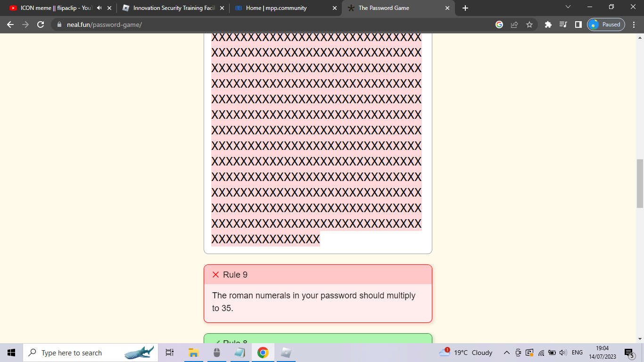The height and width of the screenshot is (362, 644).
Task: Click the Meet Now camera tray icon
Action: pos(518,353)
